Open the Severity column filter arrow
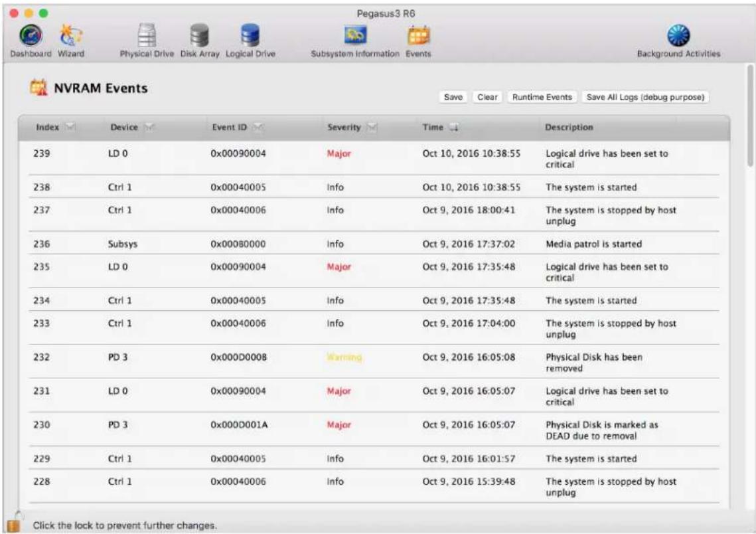This screenshot has height=534, width=756. tap(372, 128)
